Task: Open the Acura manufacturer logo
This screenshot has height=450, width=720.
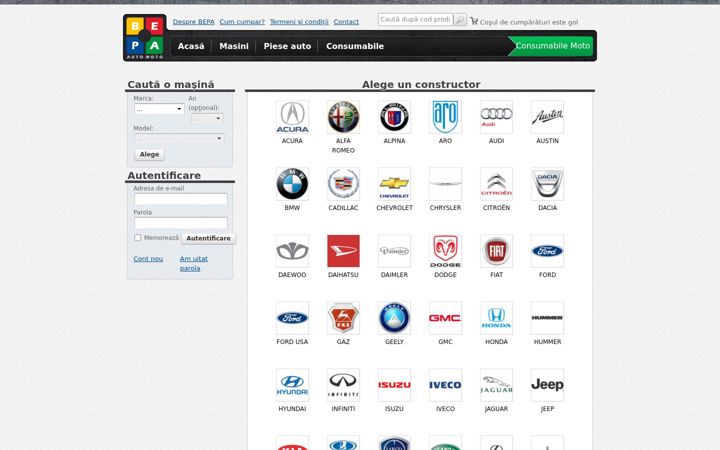Action: (292, 117)
